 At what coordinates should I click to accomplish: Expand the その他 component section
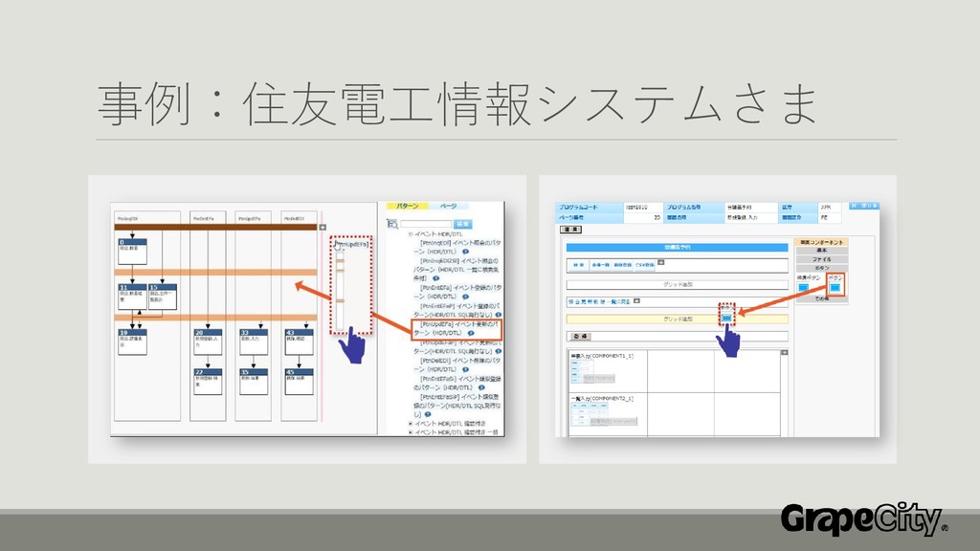click(821, 299)
